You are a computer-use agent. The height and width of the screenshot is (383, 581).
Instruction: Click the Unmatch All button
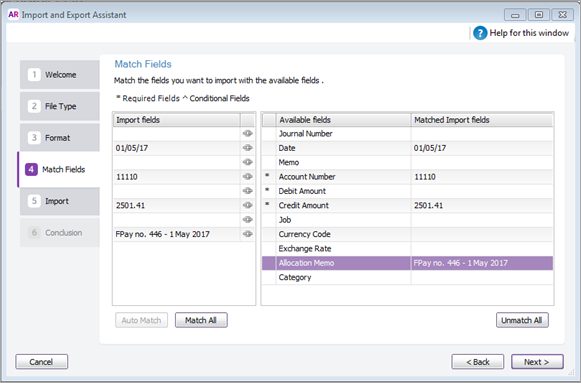[x=522, y=320]
